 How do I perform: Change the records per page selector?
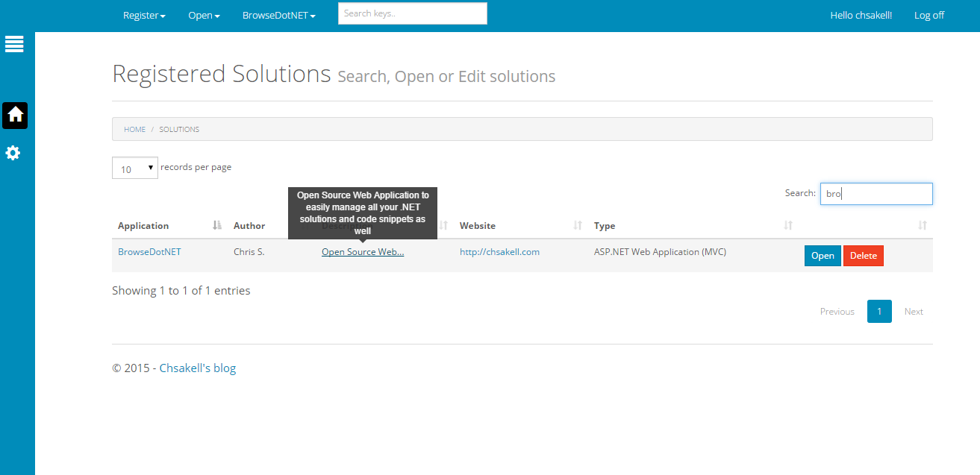[135, 169]
